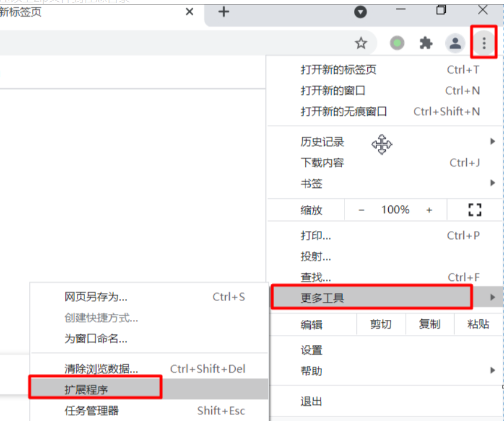Select 打开新的窗口 menu item
This screenshot has width=504, height=421.
tap(385, 91)
